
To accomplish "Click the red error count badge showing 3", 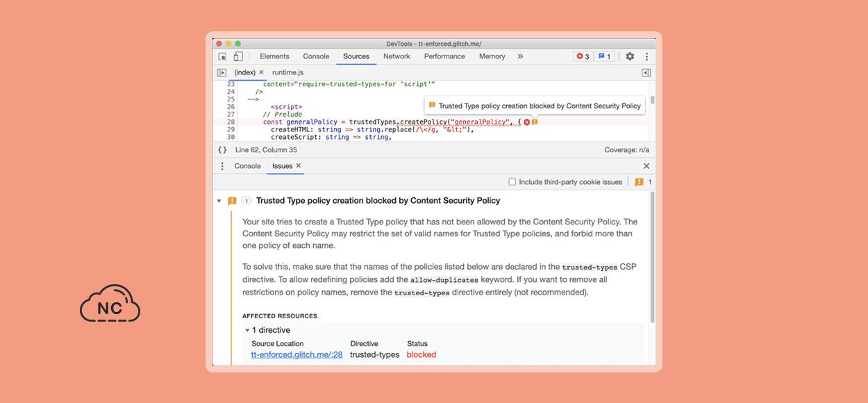I will 583,57.
